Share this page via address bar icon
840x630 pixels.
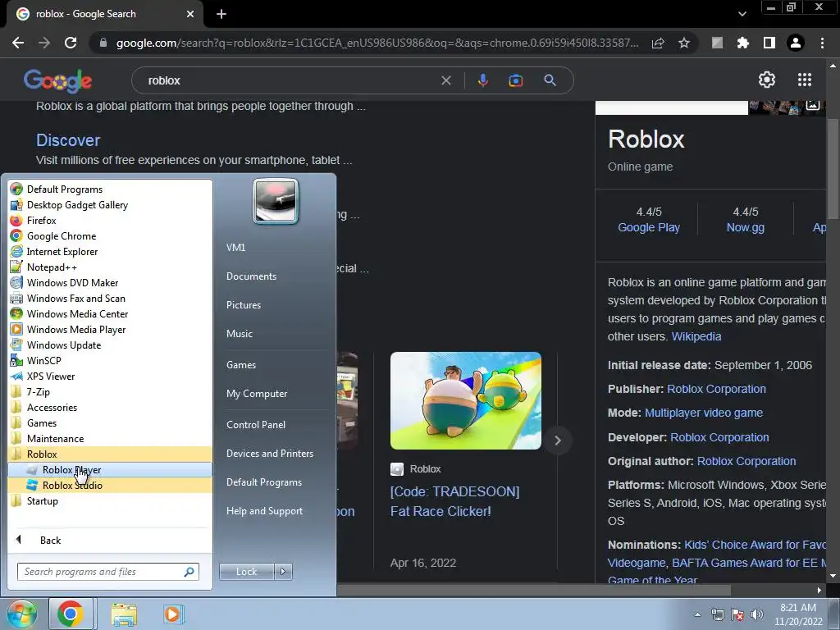[658, 43]
